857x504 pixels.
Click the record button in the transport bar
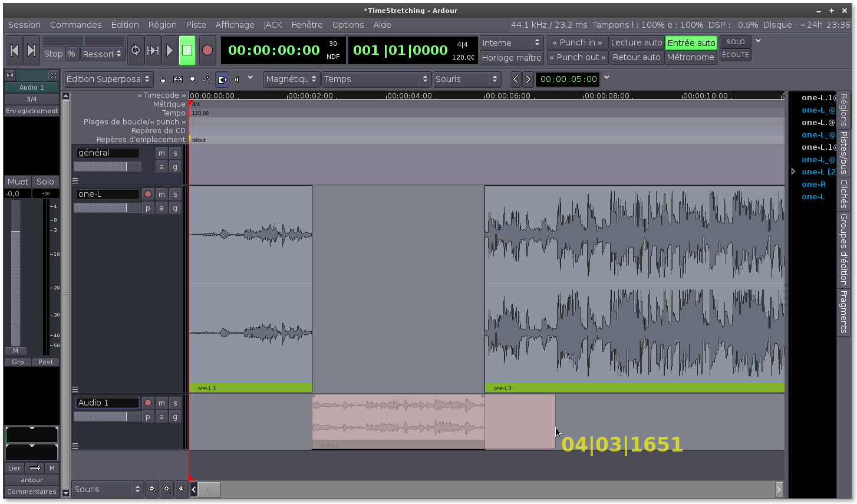(x=207, y=51)
